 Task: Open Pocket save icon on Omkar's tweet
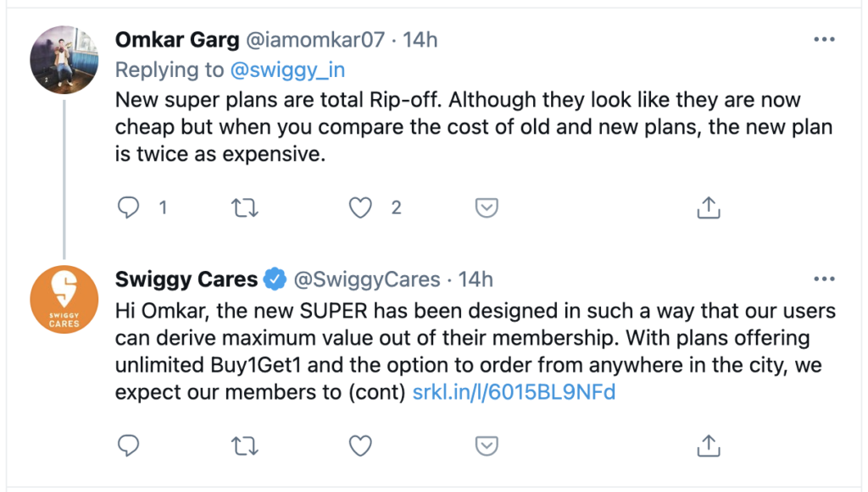[485, 207]
